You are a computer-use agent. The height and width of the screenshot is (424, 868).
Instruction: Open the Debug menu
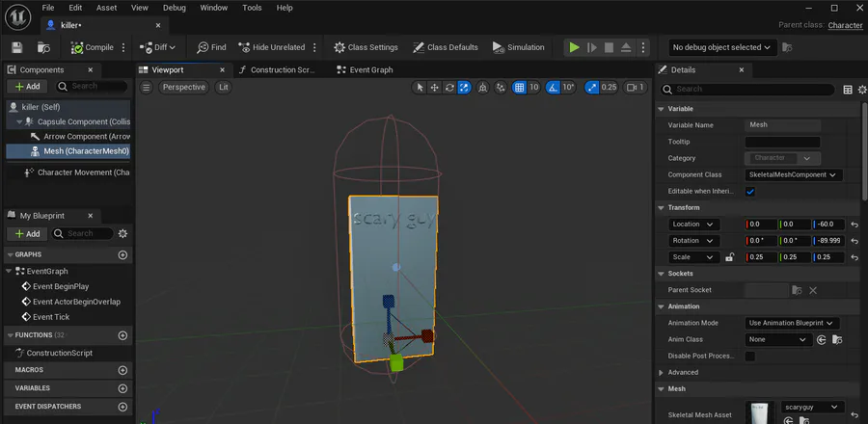pyautogui.click(x=175, y=8)
